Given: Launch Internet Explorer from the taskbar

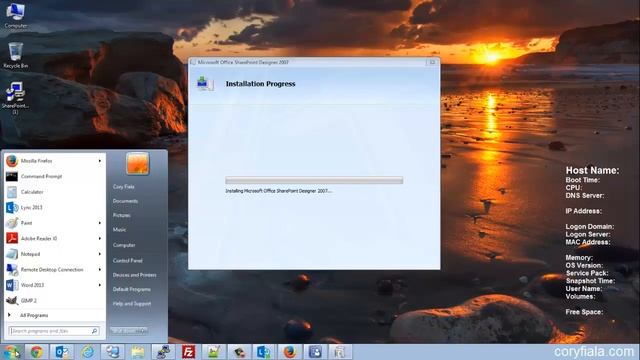Looking at the screenshot, I should [87, 351].
